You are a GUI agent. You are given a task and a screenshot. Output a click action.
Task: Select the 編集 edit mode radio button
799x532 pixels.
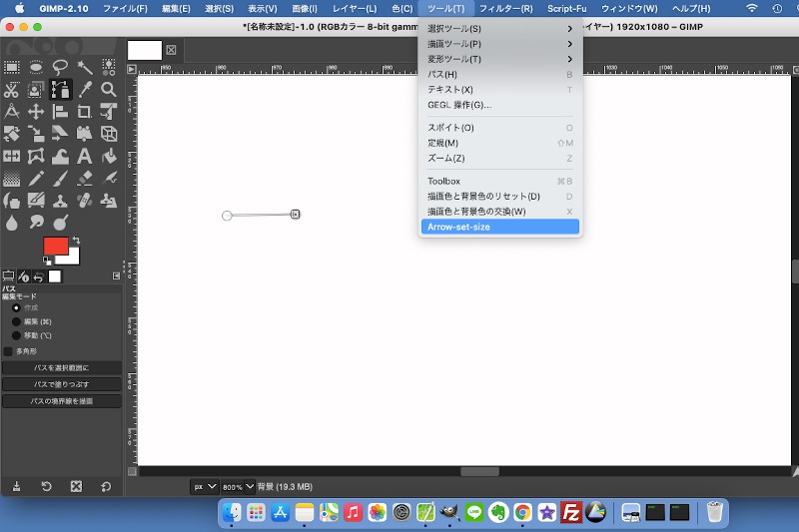tap(16, 321)
